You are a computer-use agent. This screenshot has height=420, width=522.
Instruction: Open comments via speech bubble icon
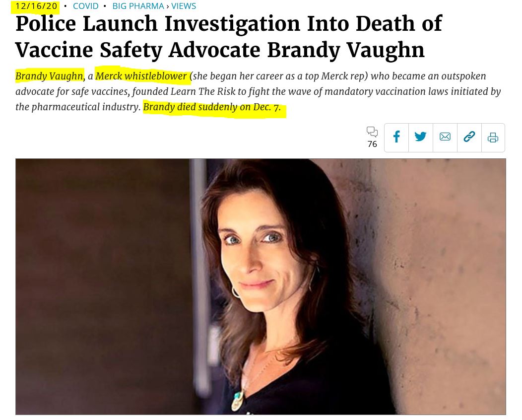[x=372, y=132]
